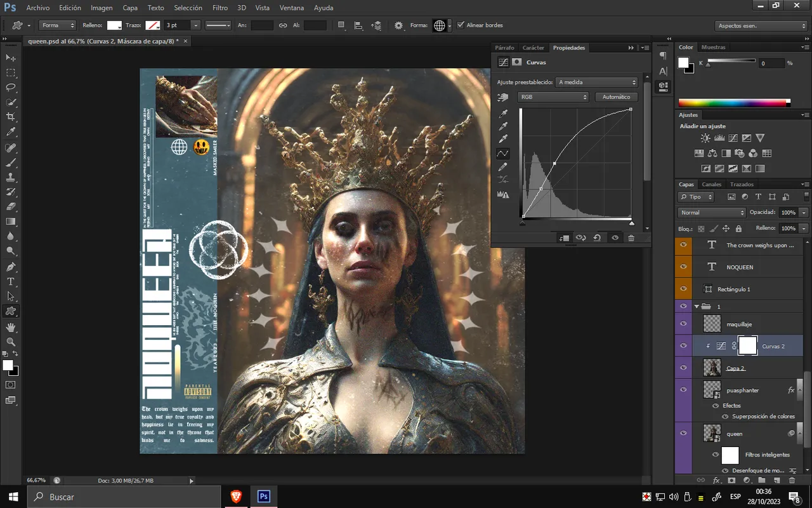812x508 pixels.
Task: Open the Ajuste preestablecido dropdown
Action: coord(596,82)
